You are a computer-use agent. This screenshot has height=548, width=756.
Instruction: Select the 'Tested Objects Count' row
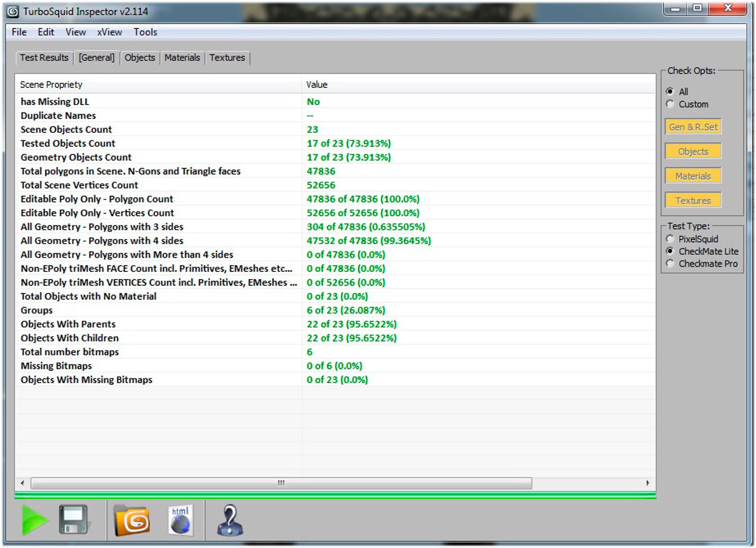pyautogui.click(x=335, y=143)
